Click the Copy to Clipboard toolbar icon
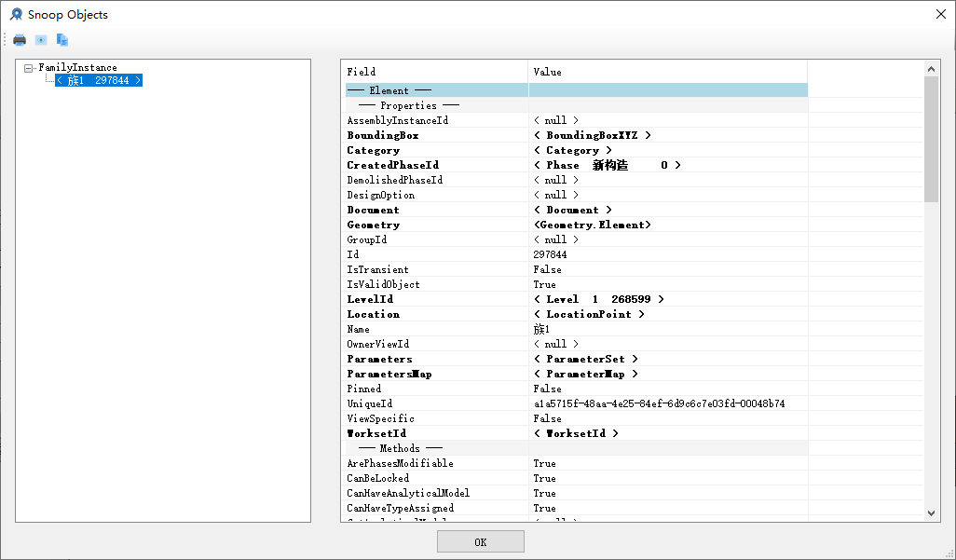This screenshot has height=560, width=956. pos(62,39)
